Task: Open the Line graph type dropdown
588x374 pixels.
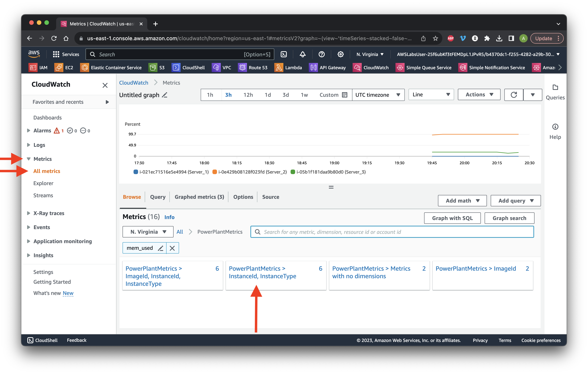Action: (431, 94)
